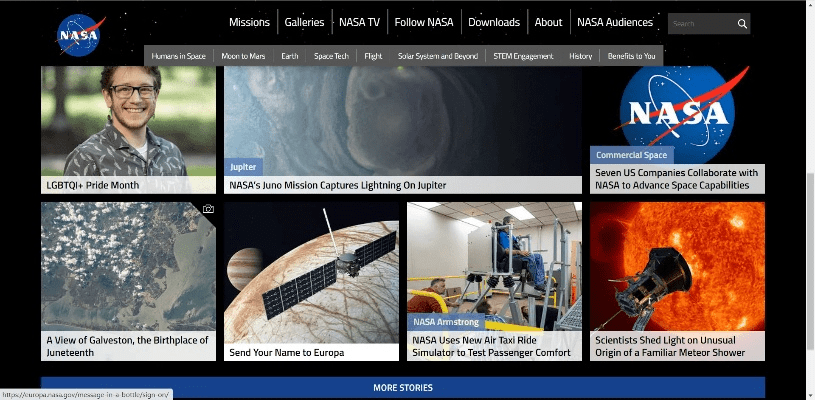Select the Humans in Space topic
Viewport: 815px width, 400px height.
(x=178, y=56)
